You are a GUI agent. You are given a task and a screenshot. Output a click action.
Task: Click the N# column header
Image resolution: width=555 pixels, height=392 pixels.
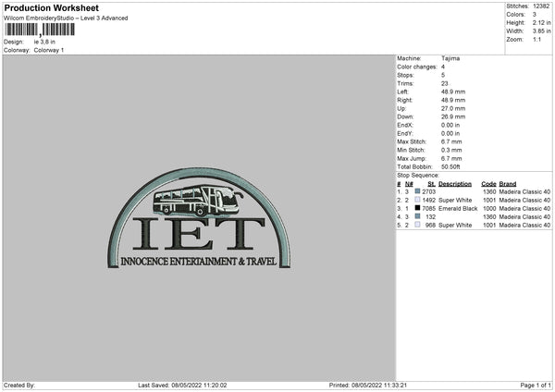coord(409,184)
